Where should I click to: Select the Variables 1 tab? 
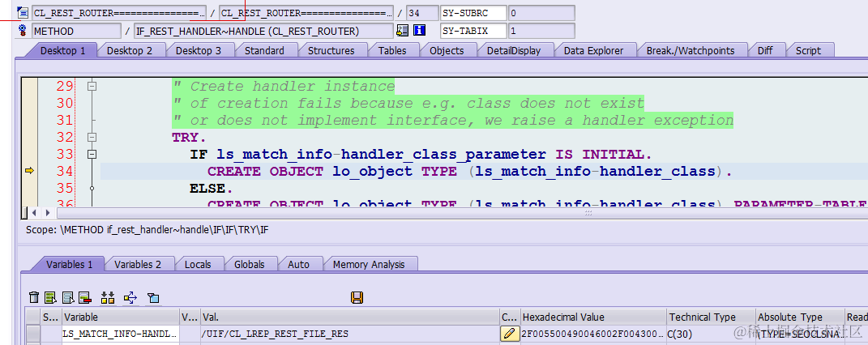click(69, 264)
